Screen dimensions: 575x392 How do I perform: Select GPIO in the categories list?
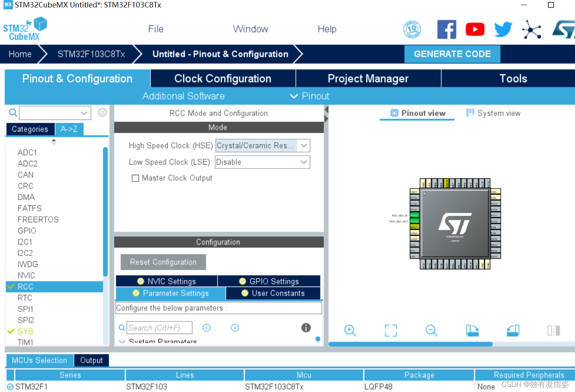pyautogui.click(x=27, y=231)
